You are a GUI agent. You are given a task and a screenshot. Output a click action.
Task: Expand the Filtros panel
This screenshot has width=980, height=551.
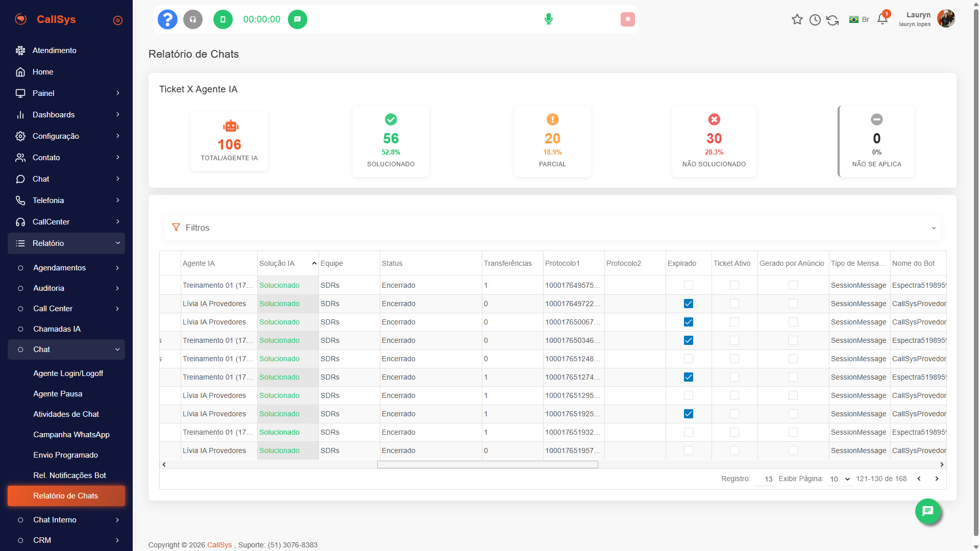552,228
